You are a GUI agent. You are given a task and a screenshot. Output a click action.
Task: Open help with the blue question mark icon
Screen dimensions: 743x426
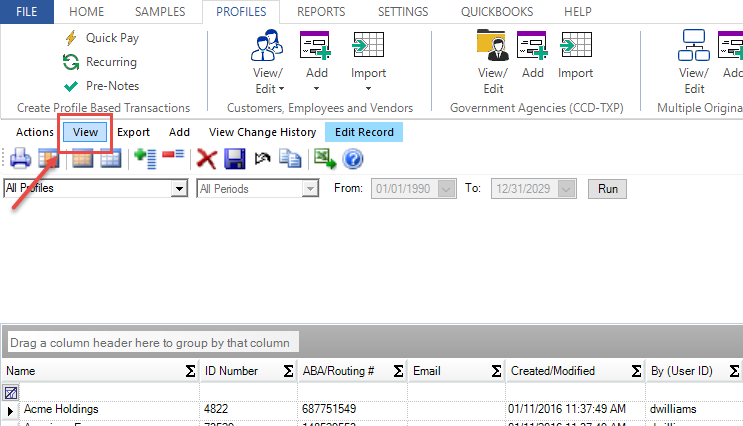pos(352,158)
